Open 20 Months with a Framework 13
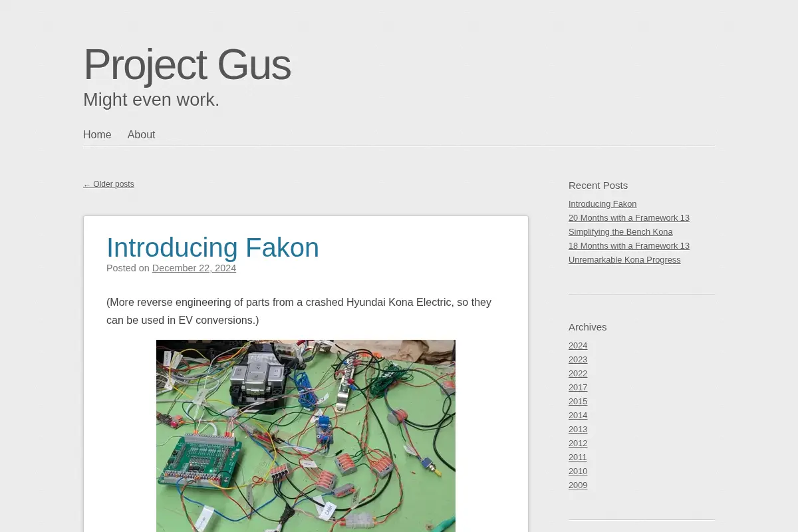798x532 pixels. click(629, 217)
